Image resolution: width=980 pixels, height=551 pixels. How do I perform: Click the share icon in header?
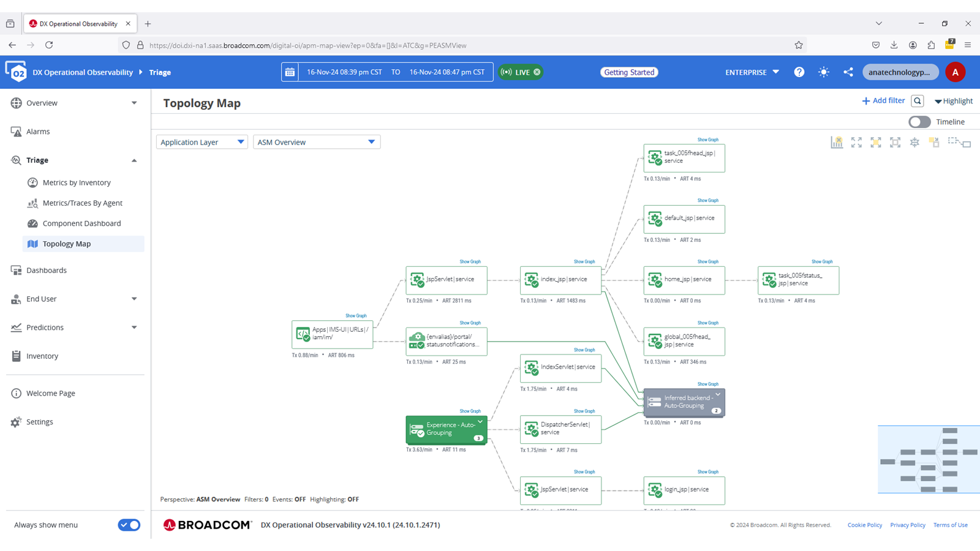pyautogui.click(x=848, y=72)
